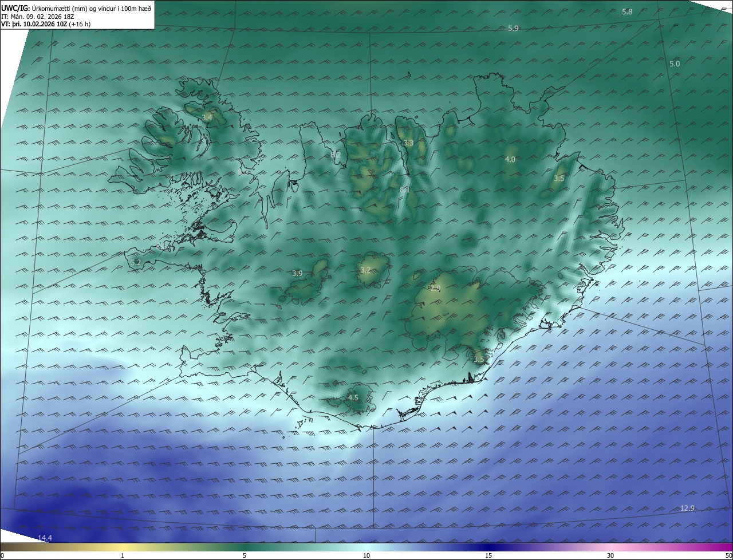Click the 3.9 value label
This screenshot has width=733, height=560.
coord(297,274)
